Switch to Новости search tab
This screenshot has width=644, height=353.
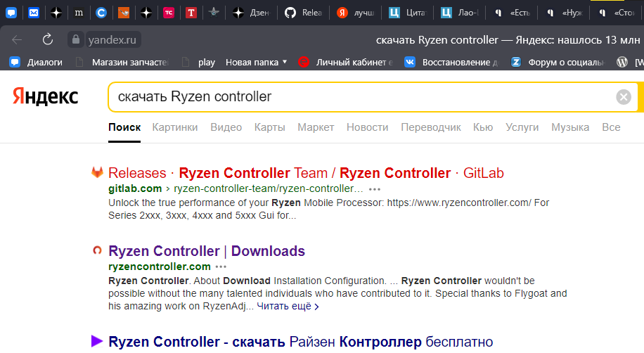[367, 127]
